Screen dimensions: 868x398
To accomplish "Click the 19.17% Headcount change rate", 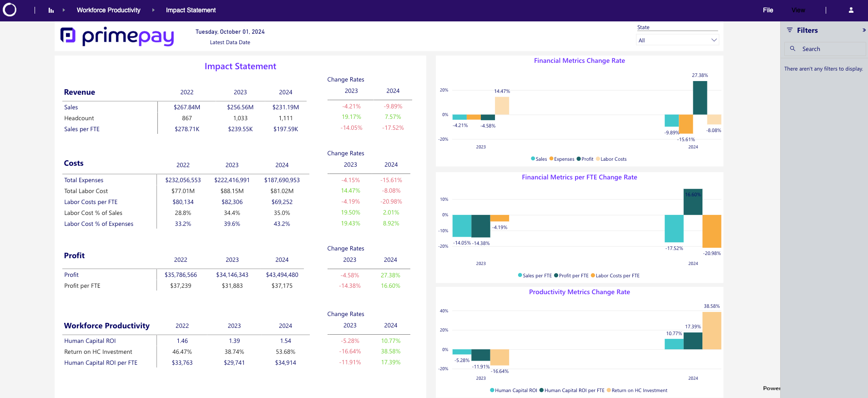I will (x=351, y=117).
